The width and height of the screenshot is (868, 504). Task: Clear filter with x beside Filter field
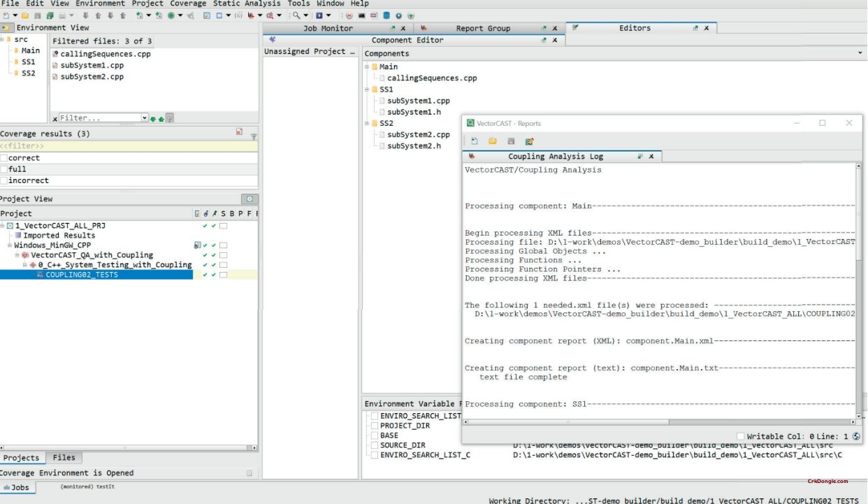[55, 120]
